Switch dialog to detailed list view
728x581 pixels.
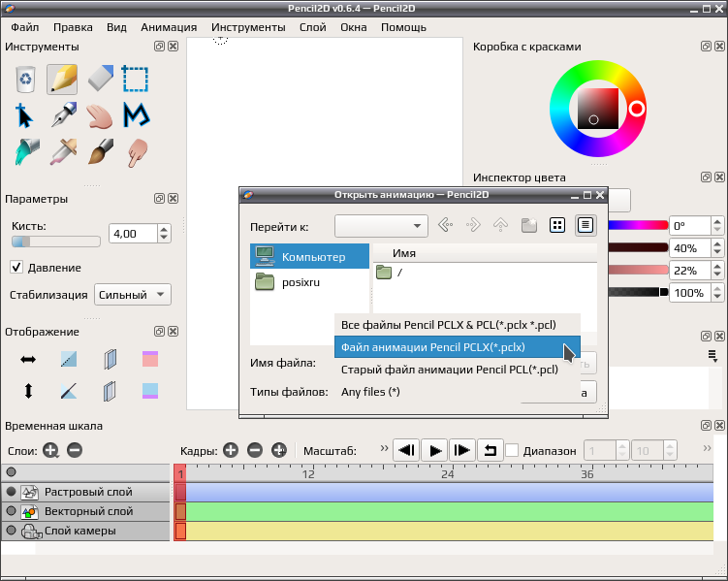pyautogui.click(x=585, y=225)
